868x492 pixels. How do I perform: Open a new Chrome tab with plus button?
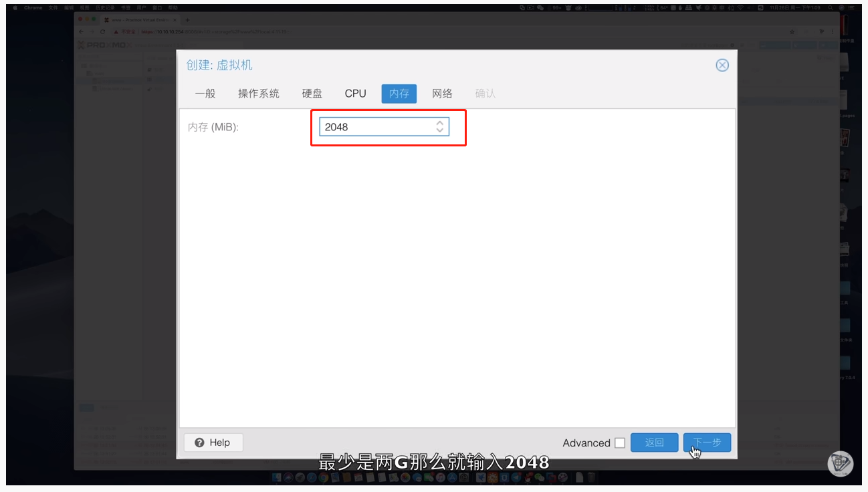point(187,20)
